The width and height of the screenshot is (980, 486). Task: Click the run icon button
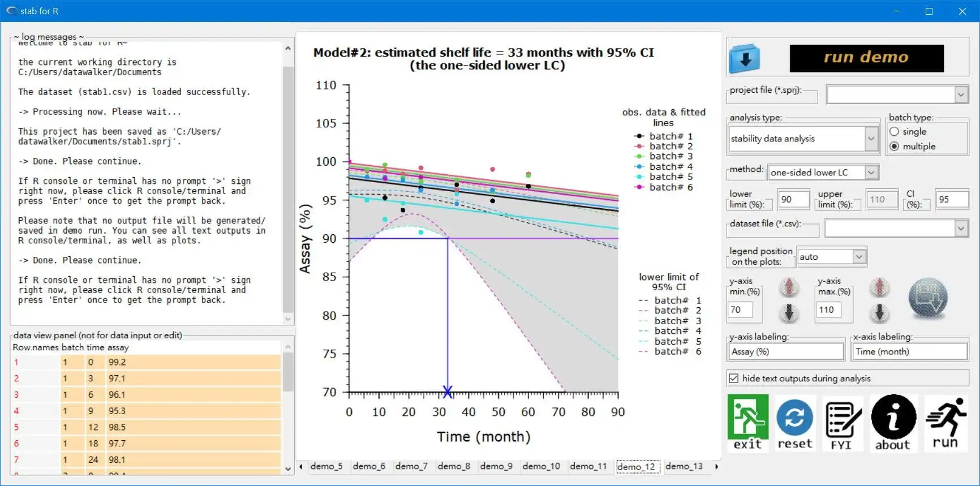click(x=945, y=423)
